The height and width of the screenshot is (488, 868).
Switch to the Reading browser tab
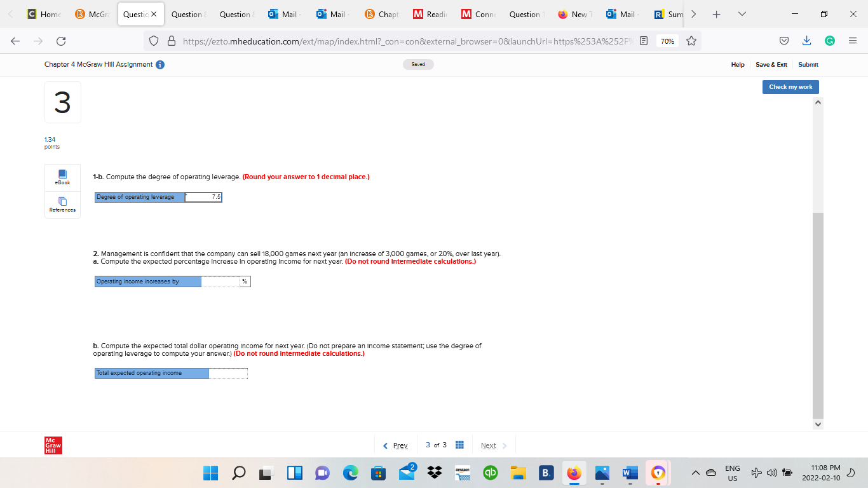click(x=430, y=14)
